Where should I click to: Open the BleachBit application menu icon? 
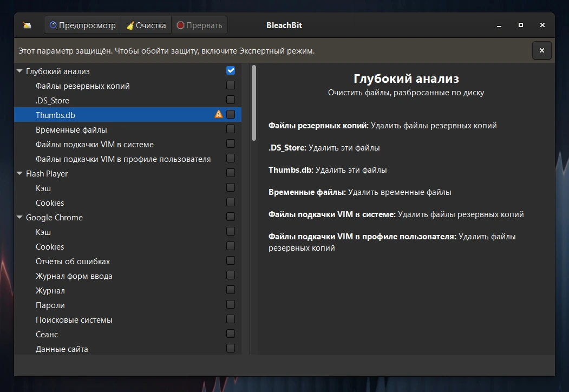click(x=27, y=25)
